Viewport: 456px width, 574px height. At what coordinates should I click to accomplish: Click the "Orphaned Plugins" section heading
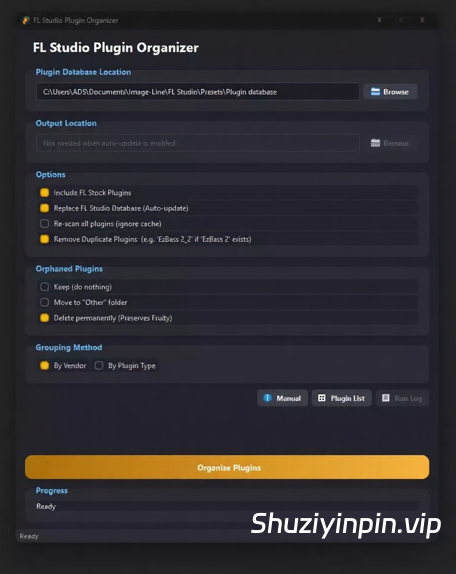[x=69, y=269]
